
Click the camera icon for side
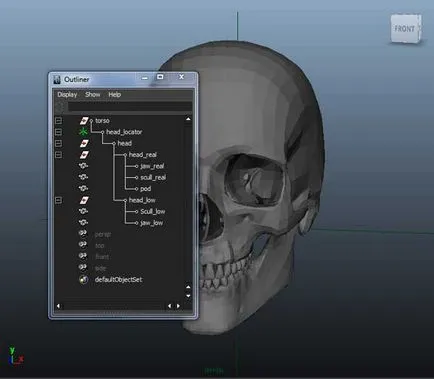[x=83, y=268]
